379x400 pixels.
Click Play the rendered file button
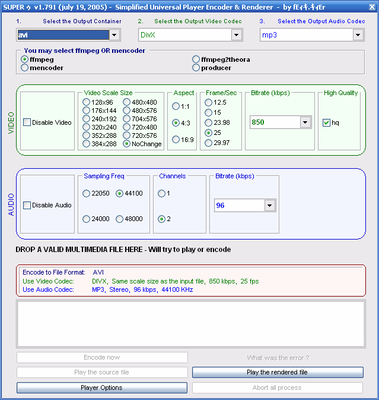(278, 372)
